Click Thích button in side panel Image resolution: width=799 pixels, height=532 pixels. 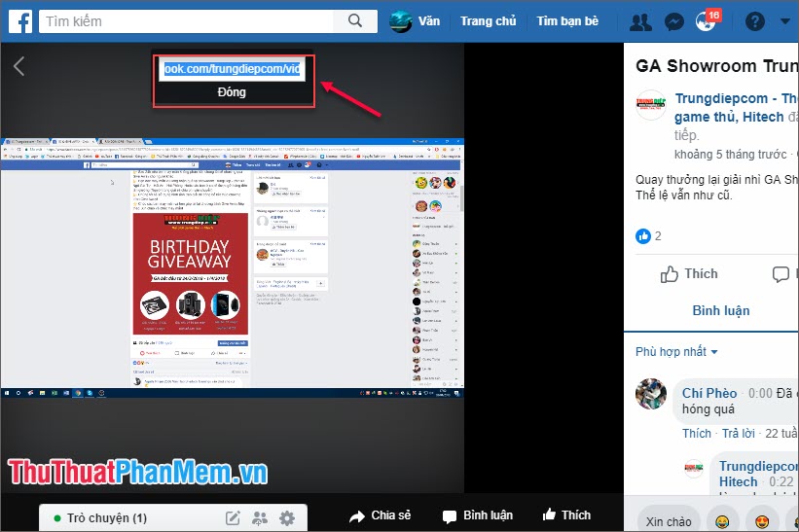click(689, 274)
